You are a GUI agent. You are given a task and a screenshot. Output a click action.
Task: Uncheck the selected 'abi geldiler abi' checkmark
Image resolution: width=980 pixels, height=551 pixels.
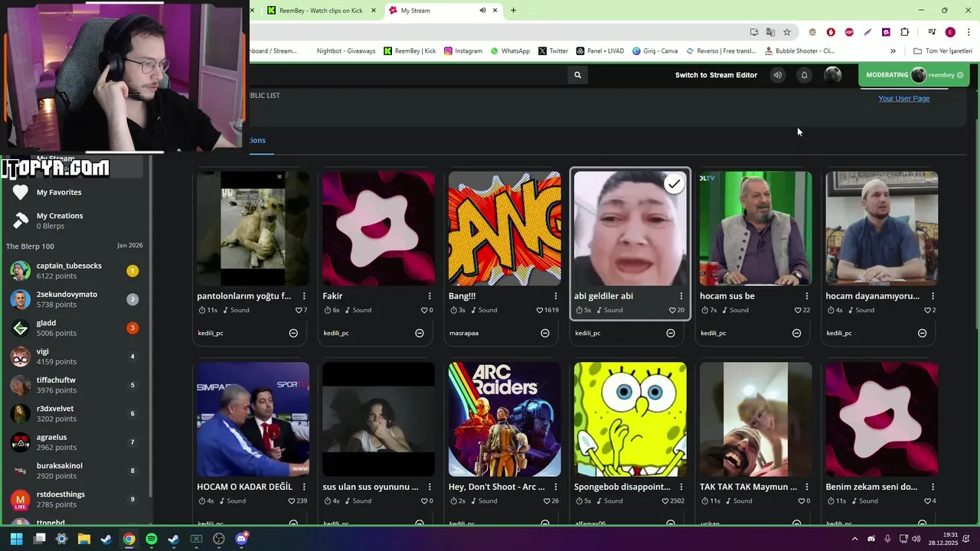click(674, 184)
